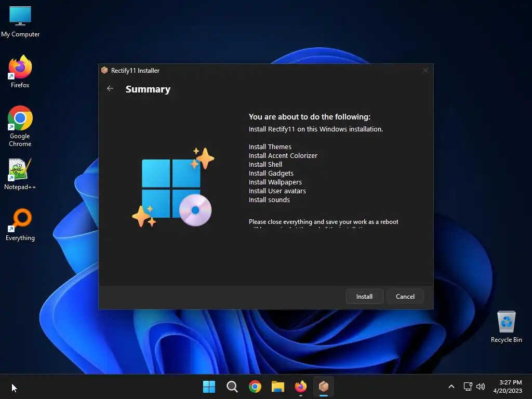
Task: Click the Rectify11 installer taskbar icon
Action: coord(324,387)
